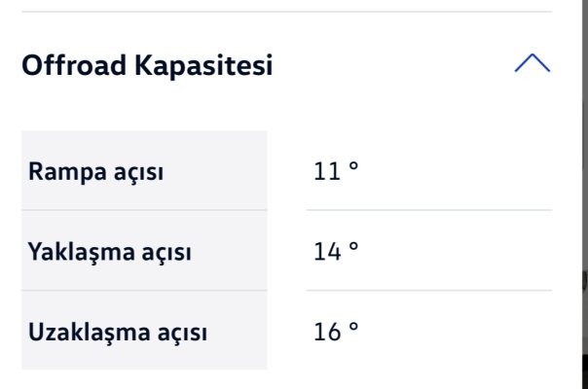Click the word Rampa in the first row
588x389 pixels.
pos(67,172)
